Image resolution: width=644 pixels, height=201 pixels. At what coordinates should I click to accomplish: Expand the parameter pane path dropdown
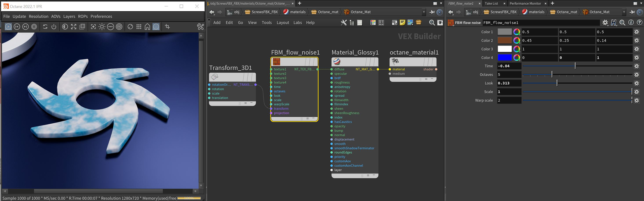(624, 12)
